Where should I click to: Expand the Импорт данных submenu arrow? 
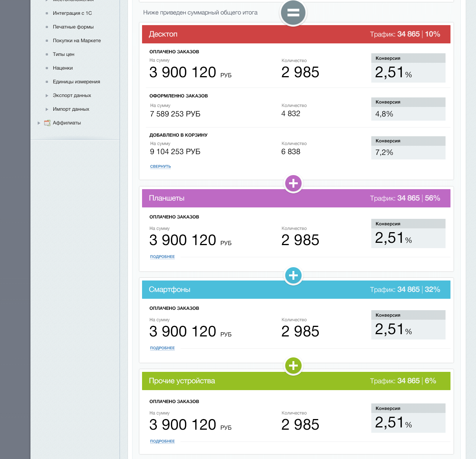tap(47, 109)
